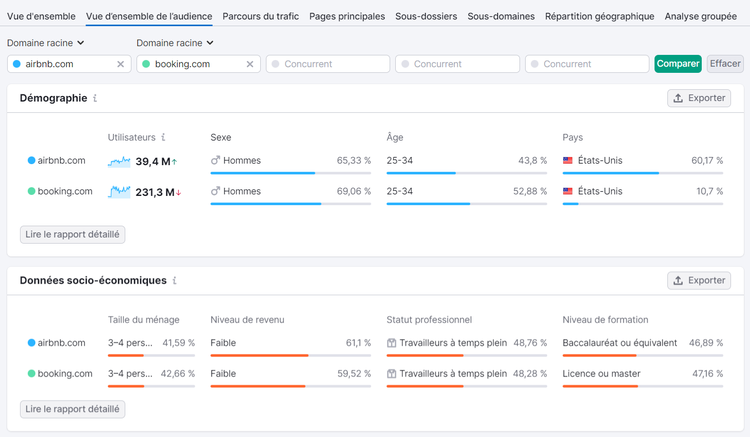Click the Effacer button

[x=725, y=64]
